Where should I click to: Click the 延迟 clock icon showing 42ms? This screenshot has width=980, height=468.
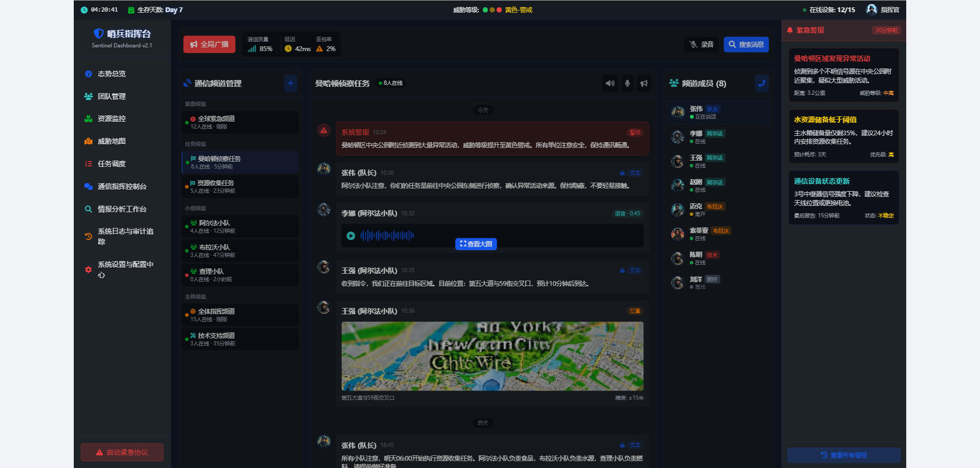point(288,48)
